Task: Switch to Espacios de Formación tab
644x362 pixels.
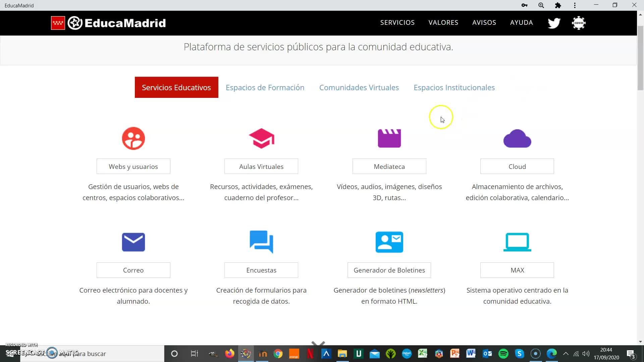Action: point(265,87)
